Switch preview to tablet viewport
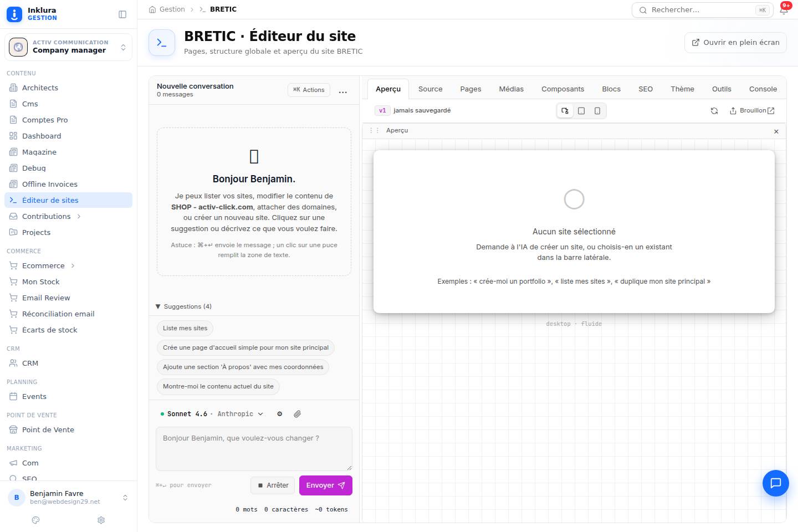 [x=581, y=111]
